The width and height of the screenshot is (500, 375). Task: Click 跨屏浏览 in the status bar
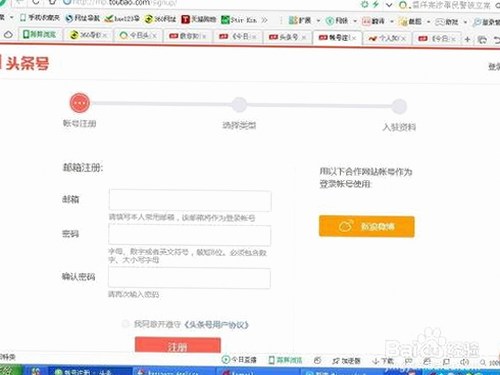tap(285, 360)
